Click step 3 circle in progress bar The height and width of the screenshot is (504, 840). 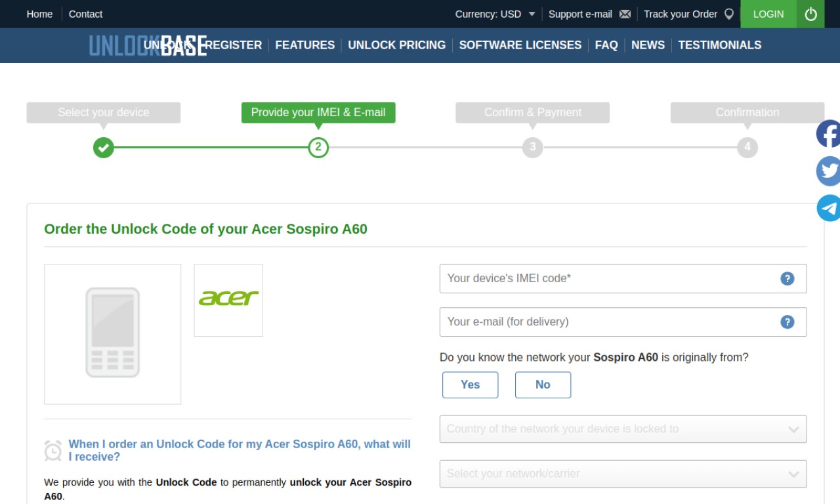(x=533, y=147)
